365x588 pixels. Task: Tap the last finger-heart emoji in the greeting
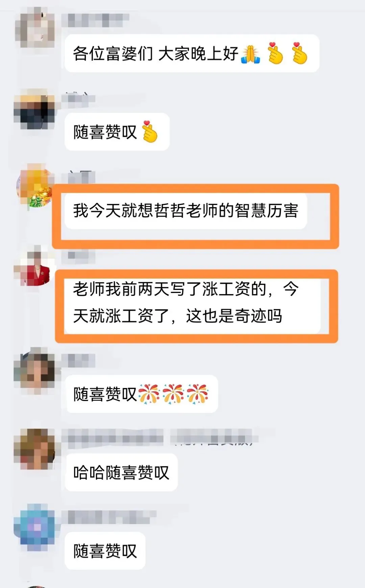[x=299, y=53]
